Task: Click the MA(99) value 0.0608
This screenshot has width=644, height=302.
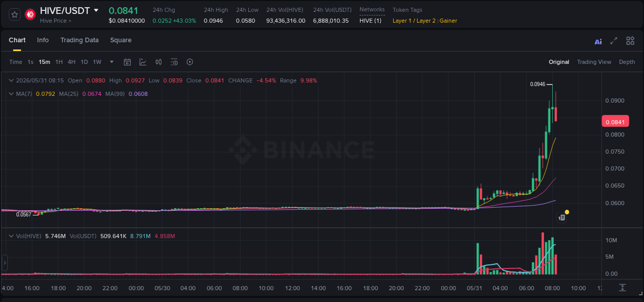Action: pyautogui.click(x=138, y=94)
